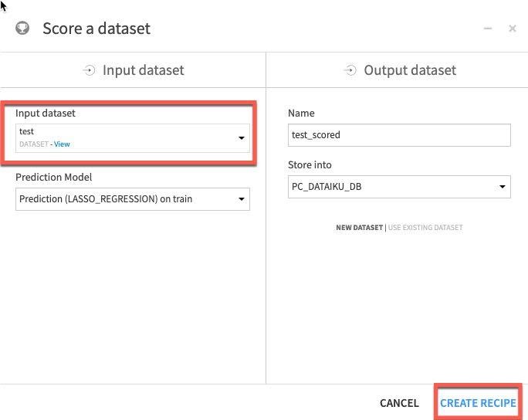Click the Output dataset section heading
Viewport: 528px width, 420px height.
tap(410, 70)
